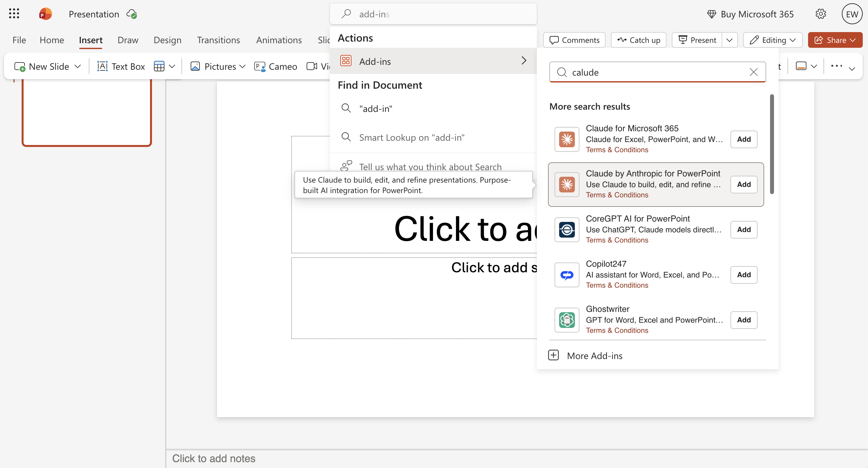This screenshot has height=468, width=868.
Task: Add Claude for Microsoft 365
Action: click(x=744, y=139)
